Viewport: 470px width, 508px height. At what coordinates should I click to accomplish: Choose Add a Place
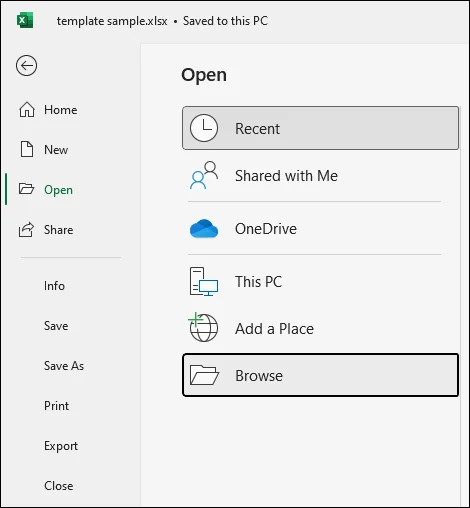[x=320, y=329]
